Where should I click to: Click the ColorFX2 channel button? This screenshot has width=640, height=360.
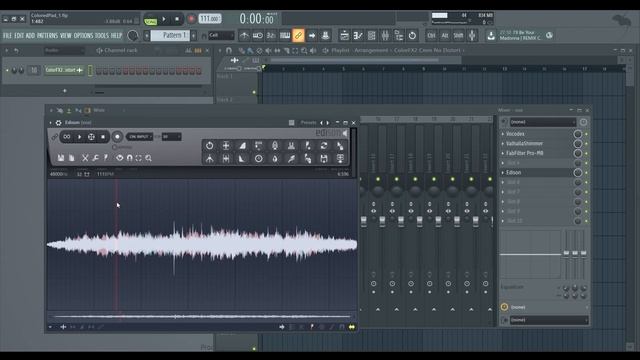[64, 70]
